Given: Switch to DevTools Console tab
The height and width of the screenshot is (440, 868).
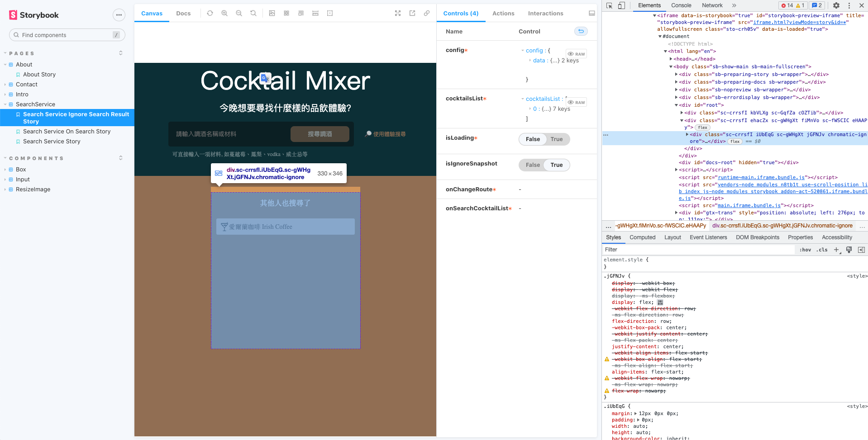Looking at the screenshot, I should 681,5.
